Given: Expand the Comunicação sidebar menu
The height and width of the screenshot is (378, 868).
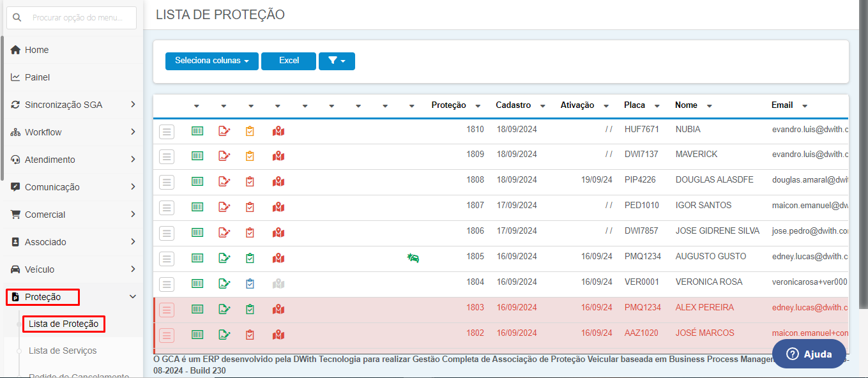Looking at the screenshot, I should click(x=73, y=187).
